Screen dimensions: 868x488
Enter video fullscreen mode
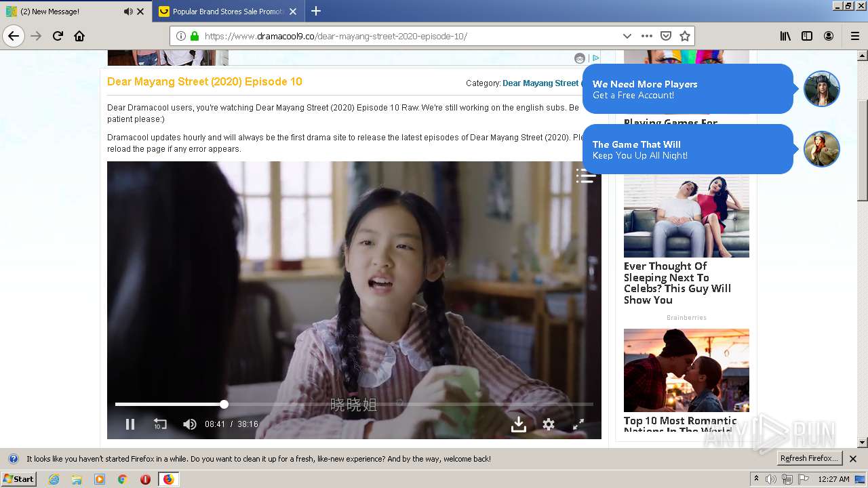click(578, 424)
